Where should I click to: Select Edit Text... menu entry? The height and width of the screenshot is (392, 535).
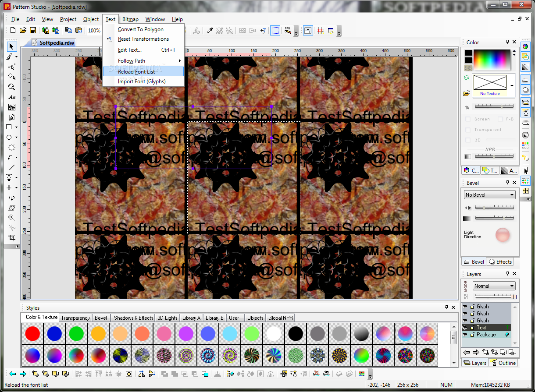click(x=143, y=50)
